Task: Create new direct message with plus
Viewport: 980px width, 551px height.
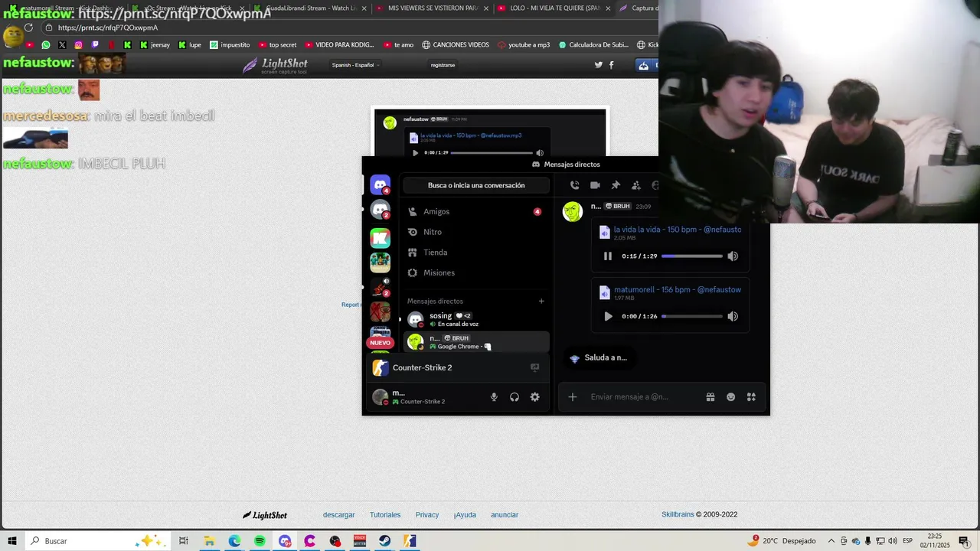Action: [541, 301]
